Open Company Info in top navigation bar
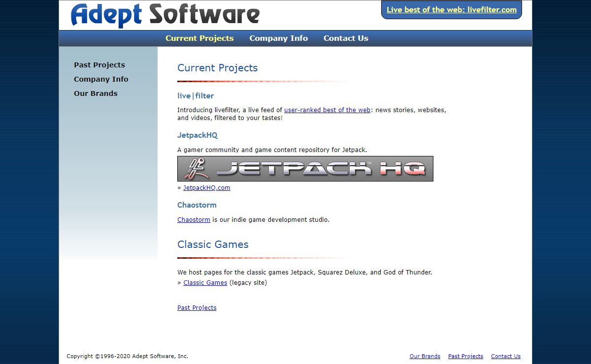 (278, 38)
